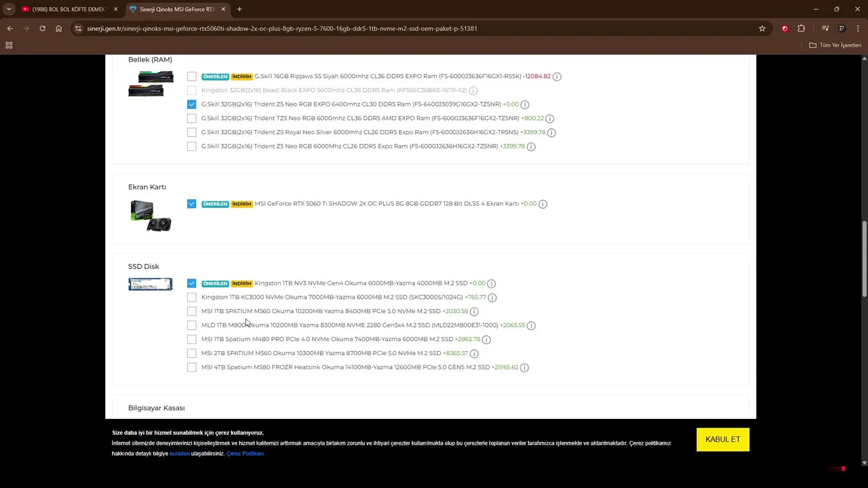Click the 'Ekran Kartı' section heading
Screen dimensions: 868x488
pos(147,187)
